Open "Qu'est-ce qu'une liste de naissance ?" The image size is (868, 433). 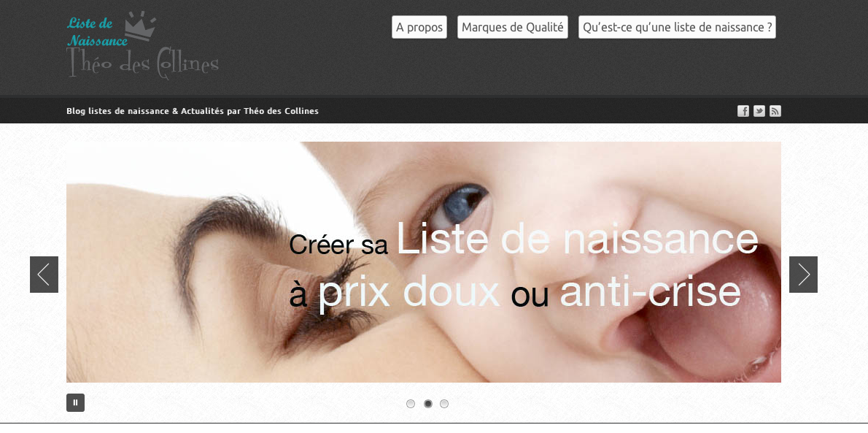677,27
